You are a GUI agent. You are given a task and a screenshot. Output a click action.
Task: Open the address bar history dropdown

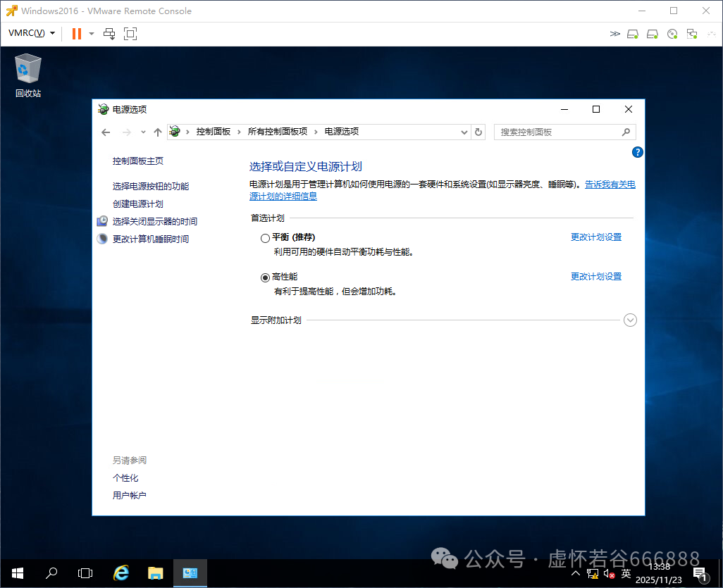click(x=464, y=132)
